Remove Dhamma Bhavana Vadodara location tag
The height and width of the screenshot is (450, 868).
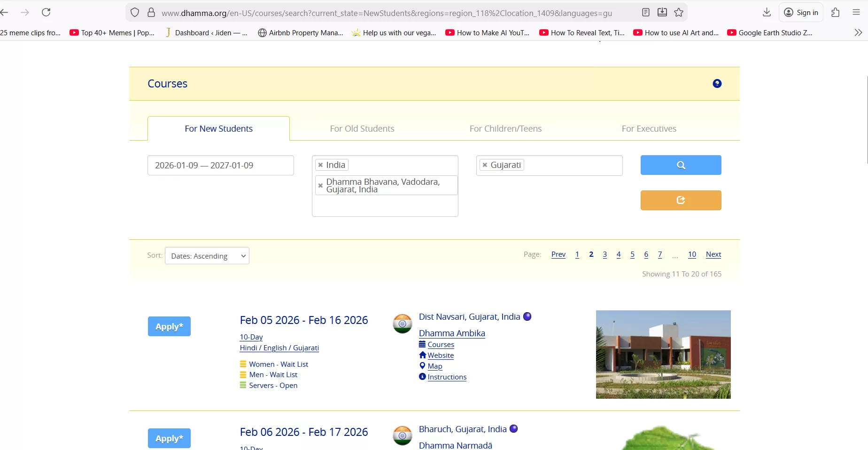[320, 186]
